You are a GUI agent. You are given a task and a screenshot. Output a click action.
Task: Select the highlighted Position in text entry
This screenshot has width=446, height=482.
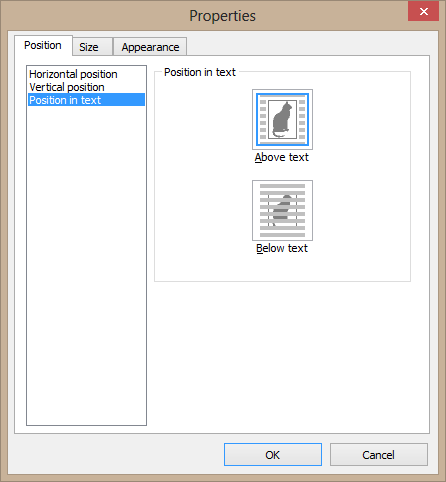point(86,100)
